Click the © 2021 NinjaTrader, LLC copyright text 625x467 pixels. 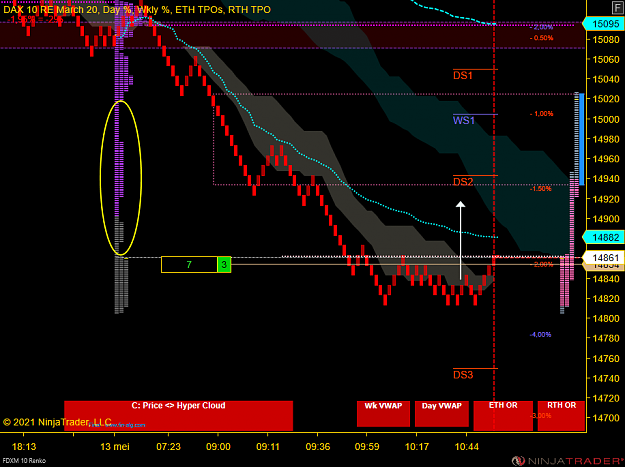pos(57,422)
